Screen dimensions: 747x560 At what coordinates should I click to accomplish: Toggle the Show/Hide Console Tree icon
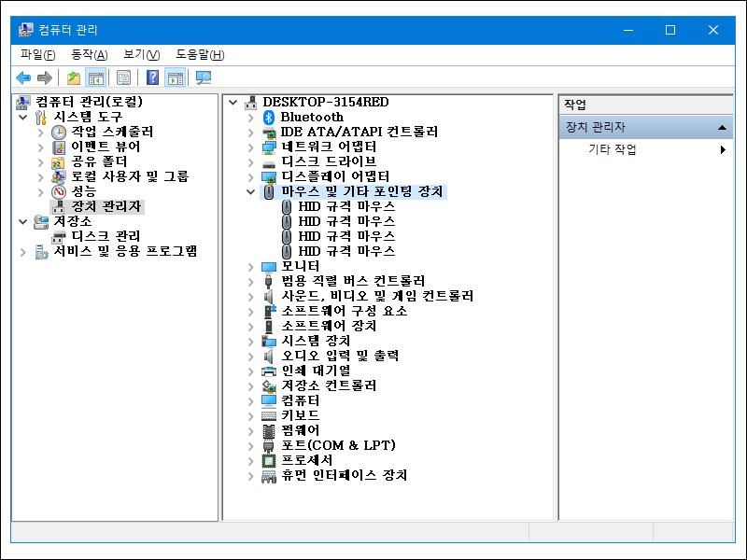pyautogui.click(x=96, y=77)
